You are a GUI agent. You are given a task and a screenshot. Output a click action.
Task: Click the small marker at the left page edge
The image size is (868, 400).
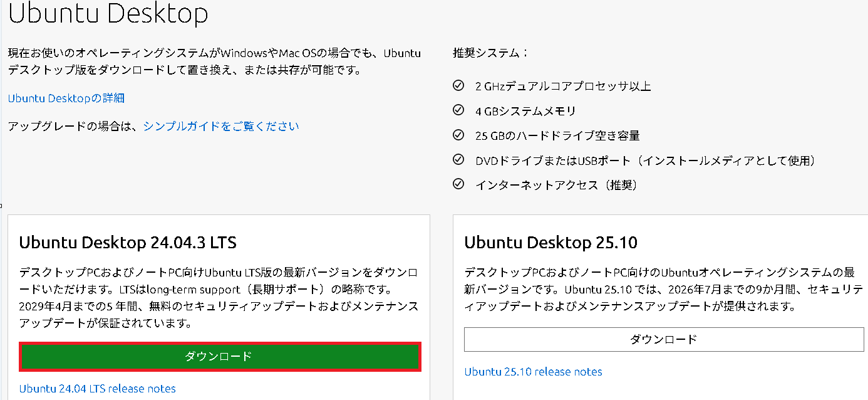(2, 207)
